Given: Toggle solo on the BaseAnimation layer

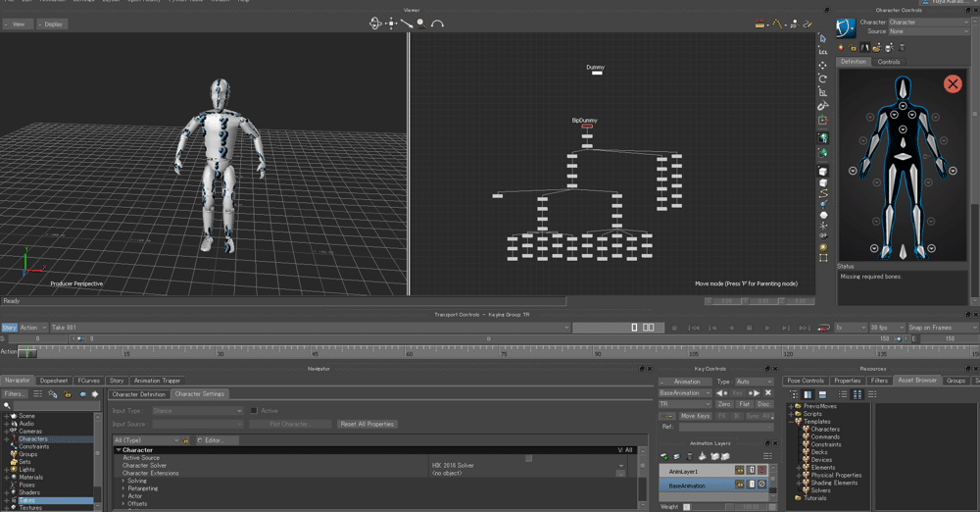Looking at the screenshot, I should pos(752,485).
